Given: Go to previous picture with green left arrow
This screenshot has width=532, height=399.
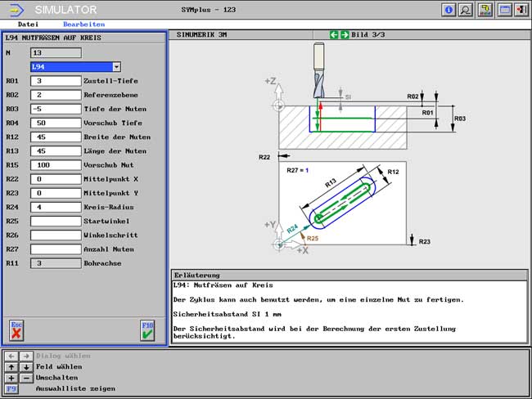Looking at the screenshot, I should pos(334,35).
